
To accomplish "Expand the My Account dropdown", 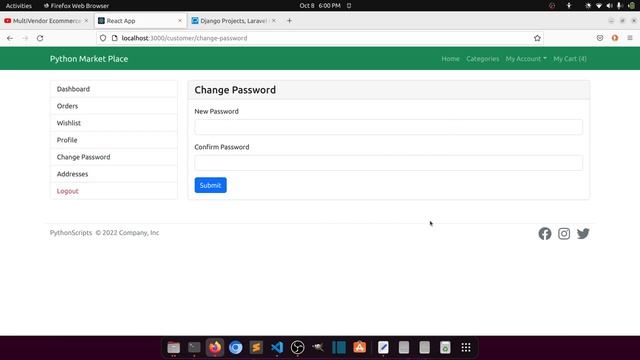I will pyautogui.click(x=526, y=59).
